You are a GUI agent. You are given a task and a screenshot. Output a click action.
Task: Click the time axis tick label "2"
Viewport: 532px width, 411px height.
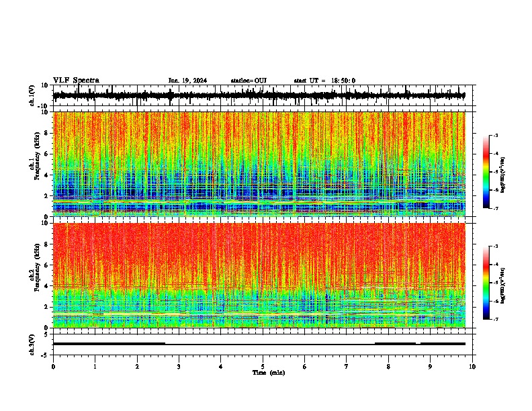(x=137, y=367)
